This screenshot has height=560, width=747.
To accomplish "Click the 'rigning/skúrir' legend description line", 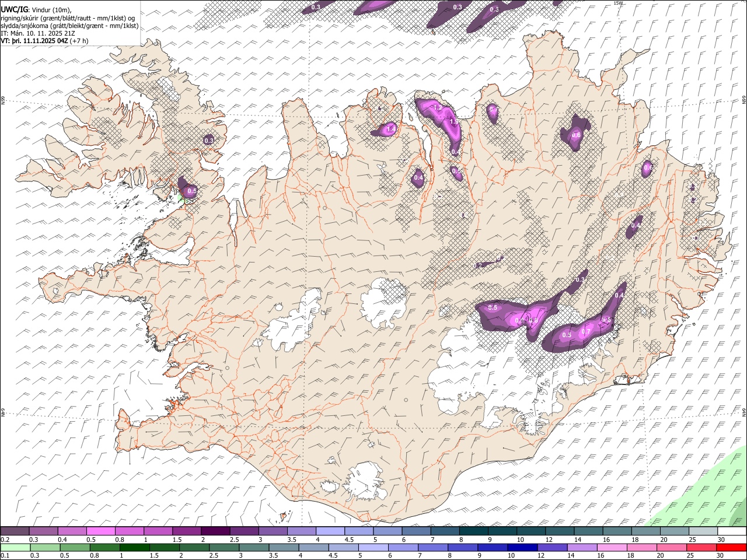I will tap(69, 18).
